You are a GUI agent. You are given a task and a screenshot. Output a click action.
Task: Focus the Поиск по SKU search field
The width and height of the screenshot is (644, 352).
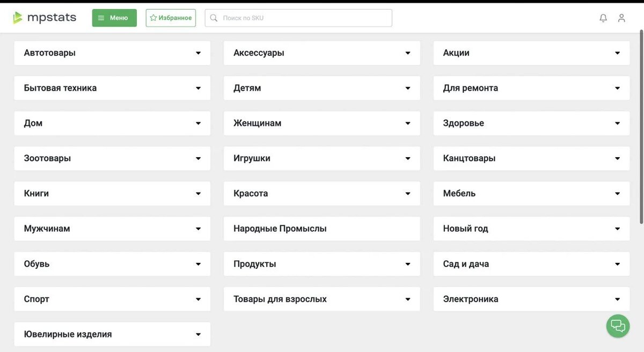point(298,18)
